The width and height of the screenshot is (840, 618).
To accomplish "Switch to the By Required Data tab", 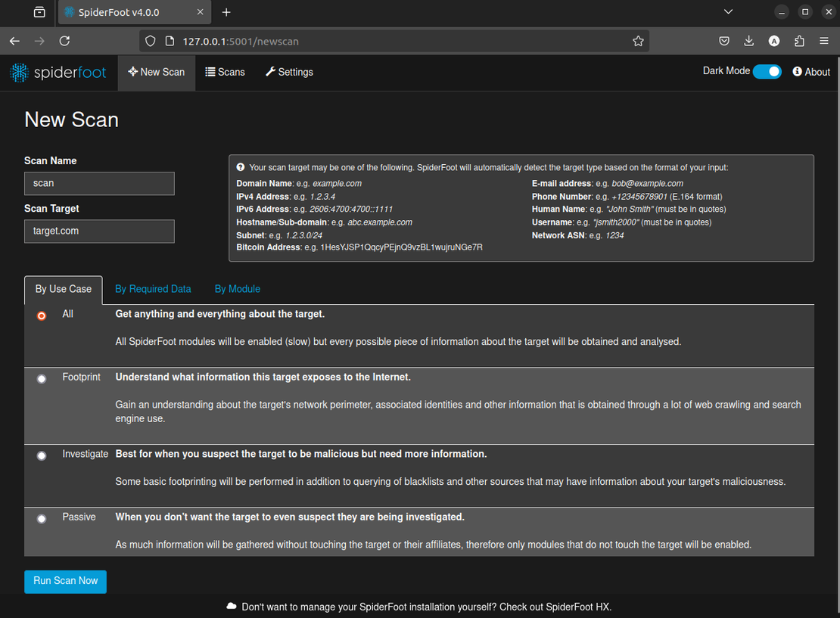I will (x=154, y=289).
